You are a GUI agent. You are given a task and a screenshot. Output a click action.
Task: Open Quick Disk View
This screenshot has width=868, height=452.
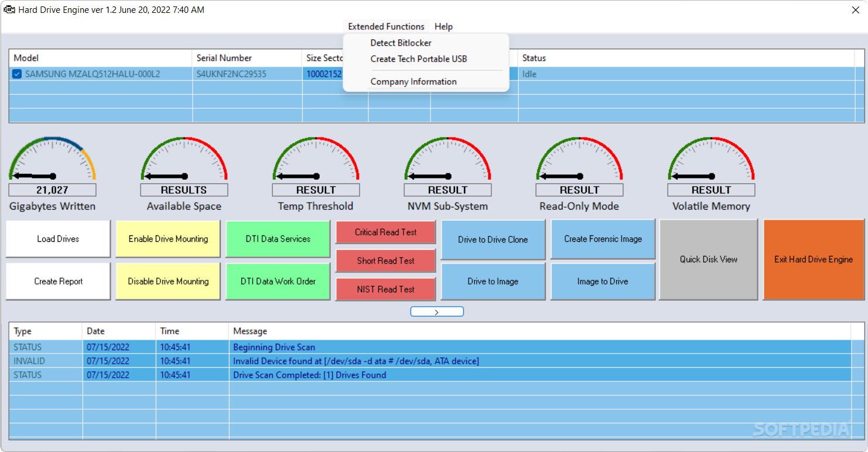[709, 259]
